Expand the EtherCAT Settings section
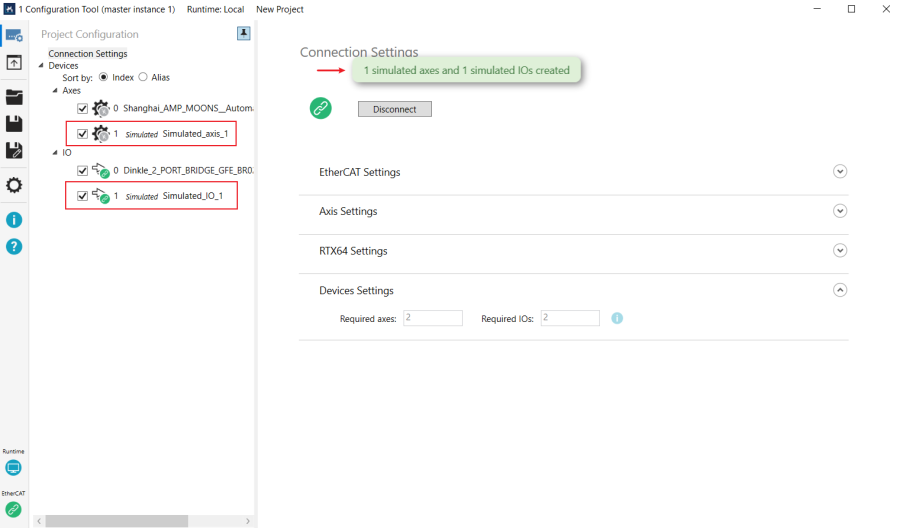 point(840,172)
